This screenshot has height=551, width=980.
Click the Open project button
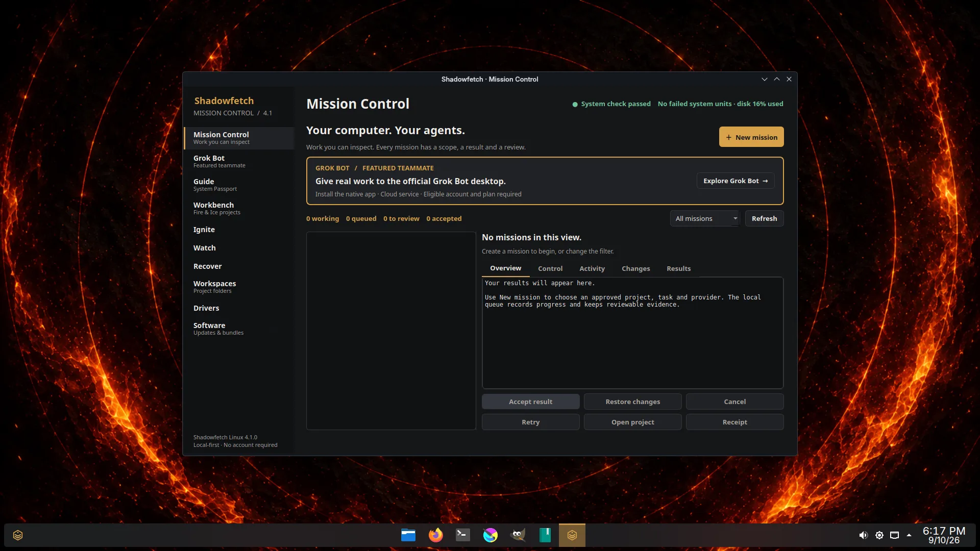pos(632,422)
